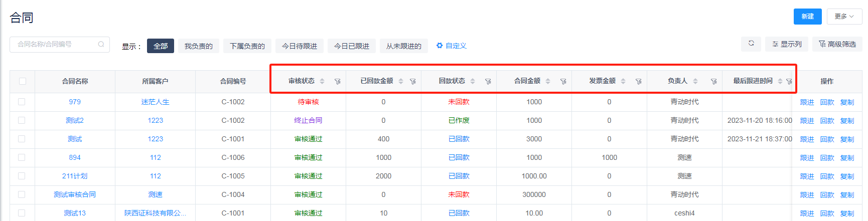The height and width of the screenshot is (221, 868).
Task: Open filter icon for 合同金额 column
Action: point(563,81)
